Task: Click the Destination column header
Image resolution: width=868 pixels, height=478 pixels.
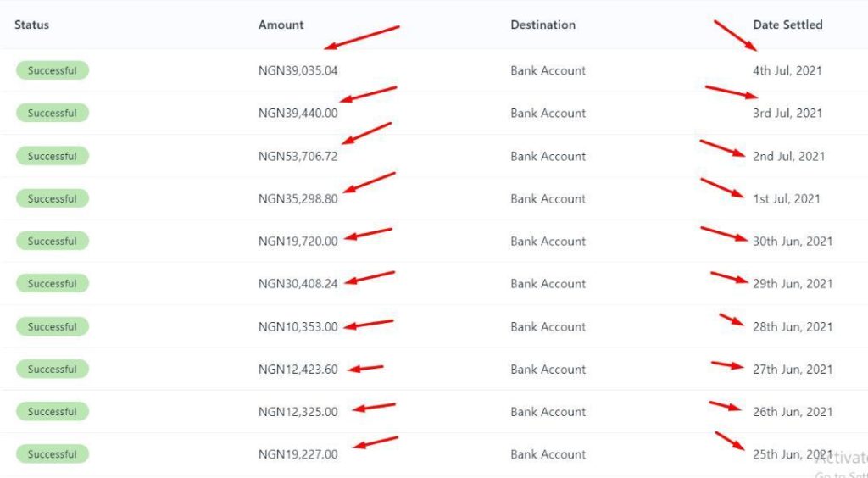Action: pyautogui.click(x=542, y=25)
